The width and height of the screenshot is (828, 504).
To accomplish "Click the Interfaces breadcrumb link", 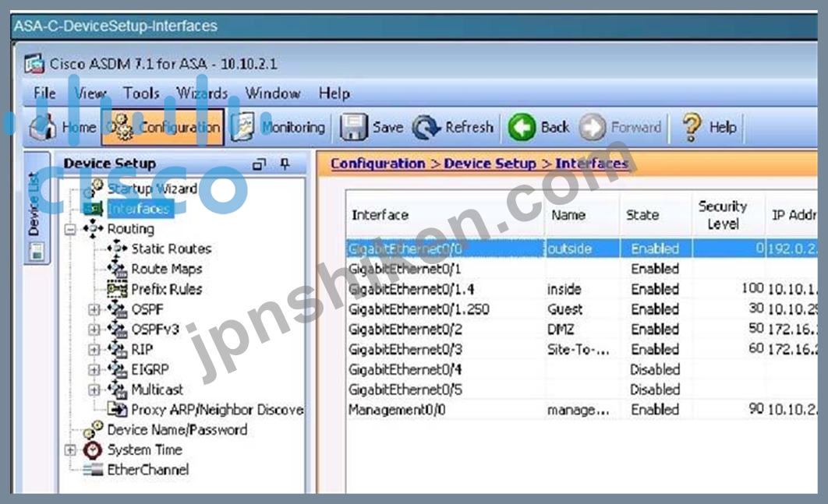I will click(x=592, y=164).
